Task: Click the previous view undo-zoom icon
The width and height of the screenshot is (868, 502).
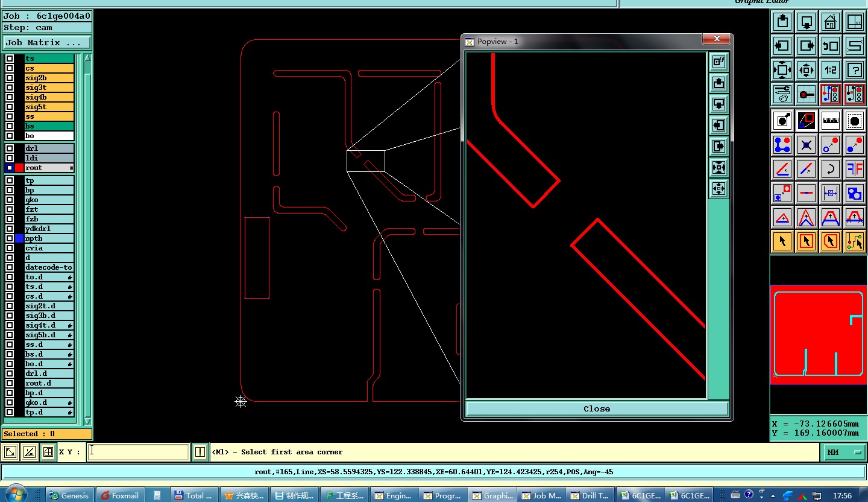Action: point(831,46)
